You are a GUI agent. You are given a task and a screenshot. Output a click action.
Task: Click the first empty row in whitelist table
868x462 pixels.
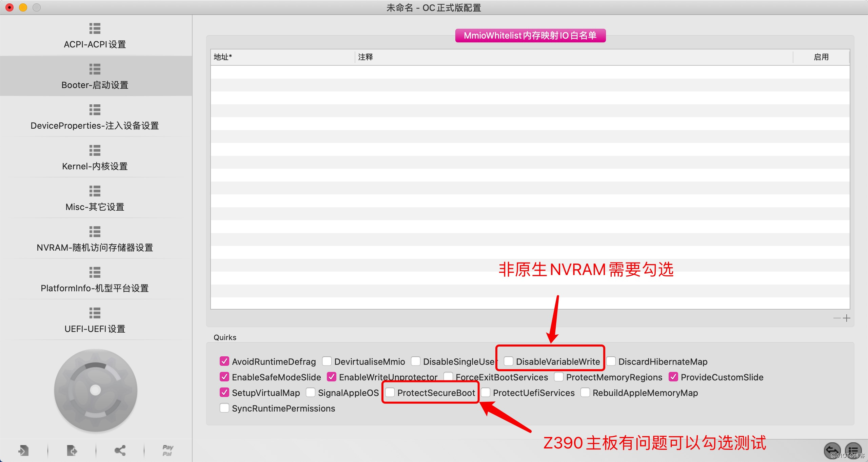coord(530,72)
